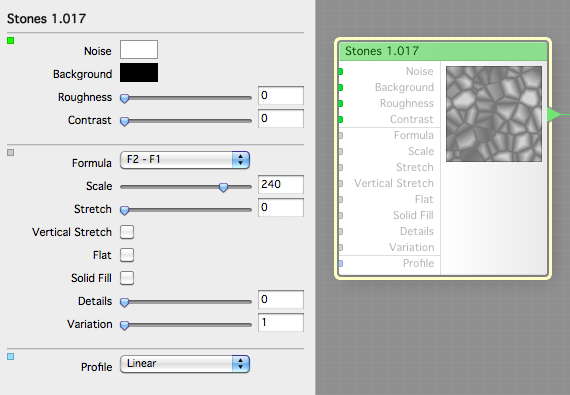Click the Details input connector on node
570x395 pixels.
tap(341, 231)
